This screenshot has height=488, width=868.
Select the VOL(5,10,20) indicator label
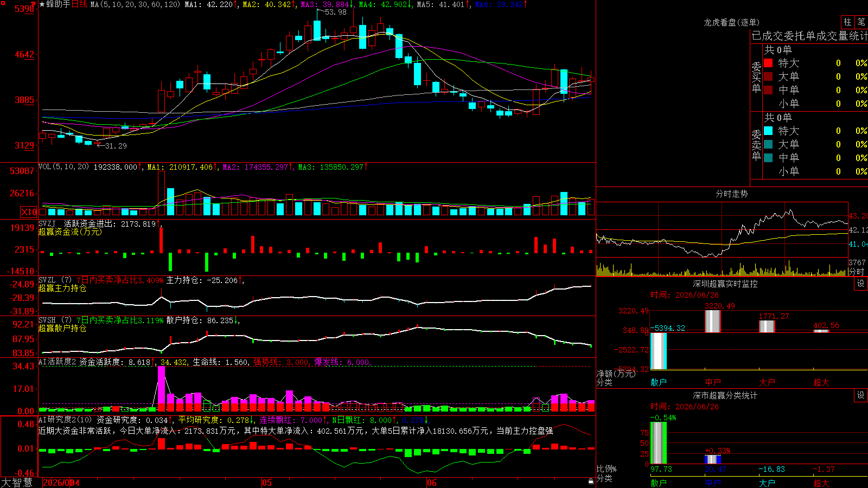pyautogui.click(x=63, y=167)
